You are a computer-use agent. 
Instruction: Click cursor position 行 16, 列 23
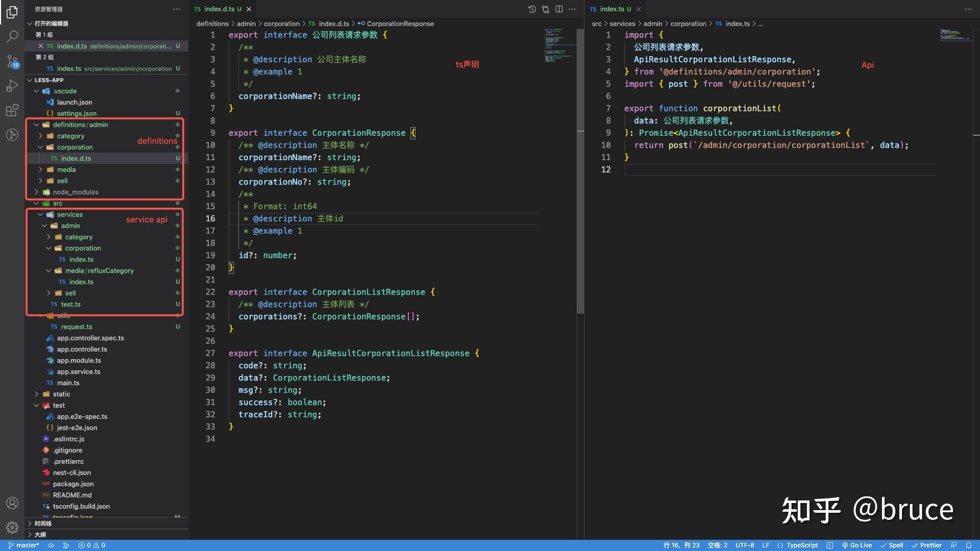point(681,545)
